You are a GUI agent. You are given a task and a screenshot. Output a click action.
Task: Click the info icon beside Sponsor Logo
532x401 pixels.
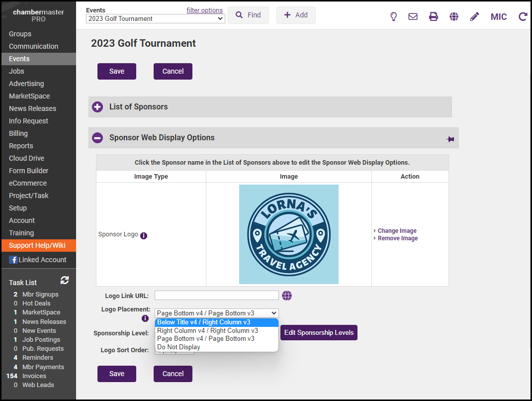pos(144,236)
